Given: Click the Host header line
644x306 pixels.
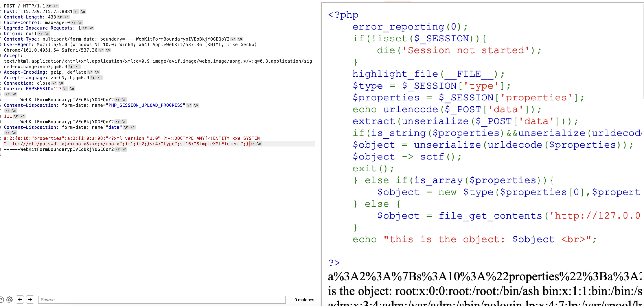Looking at the screenshot, I should click(x=38, y=11).
